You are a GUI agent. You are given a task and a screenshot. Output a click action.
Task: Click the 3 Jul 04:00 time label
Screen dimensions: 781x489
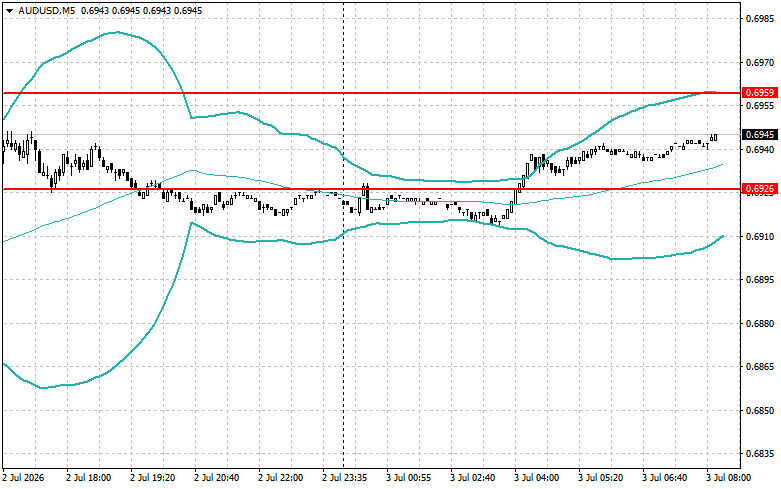coord(537,478)
